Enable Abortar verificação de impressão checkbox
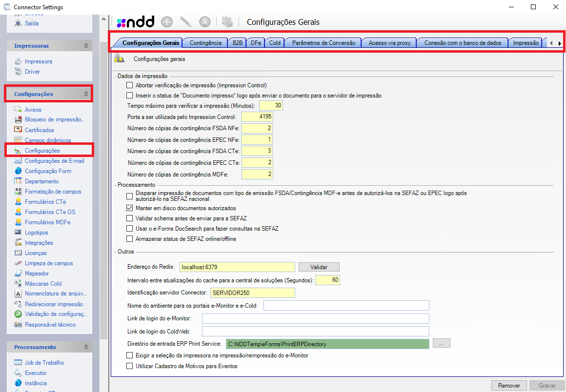566x392 pixels. 129,85
